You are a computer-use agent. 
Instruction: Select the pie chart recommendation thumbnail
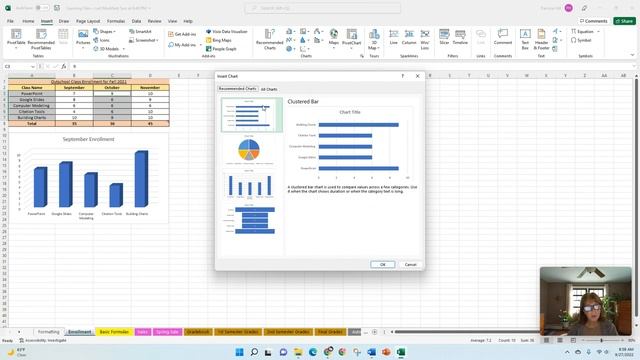pyautogui.click(x=249, y=150)
